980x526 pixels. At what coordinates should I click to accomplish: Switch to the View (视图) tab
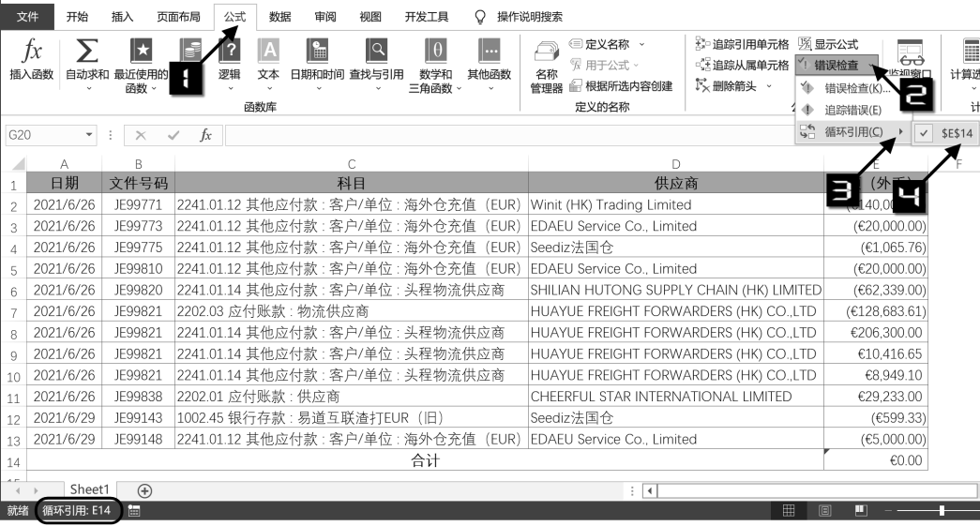pos(370,17)
